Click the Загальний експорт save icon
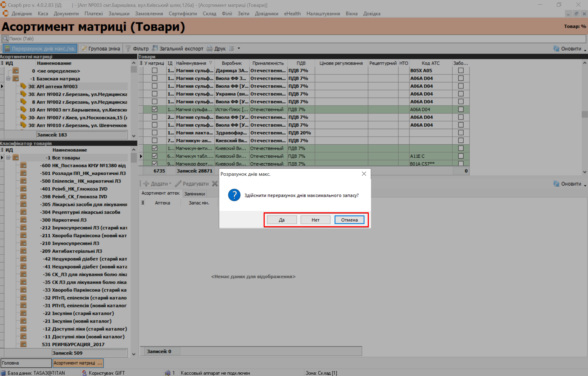Viewport: 588px width, 376px height. [155, 49]
